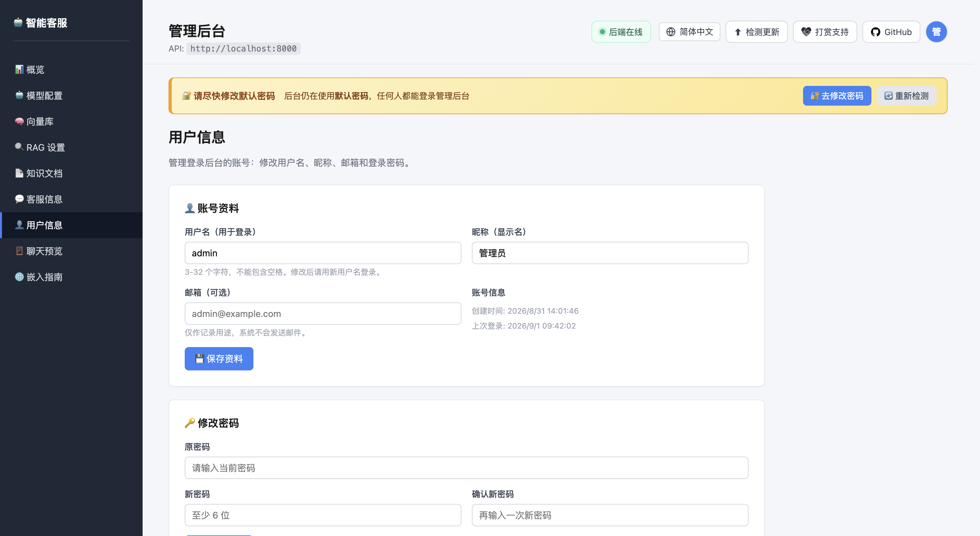Click the refresh icon in 重新检测 button
This screenshot has width=980, height=536.
pyautogui.click(x=888, y=96)
